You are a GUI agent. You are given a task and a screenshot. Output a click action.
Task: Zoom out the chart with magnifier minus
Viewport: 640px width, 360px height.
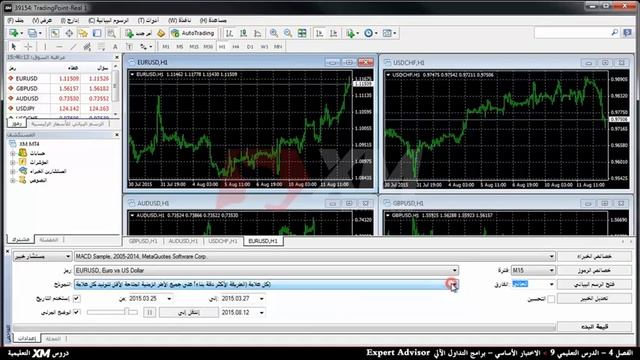point(288,33)
